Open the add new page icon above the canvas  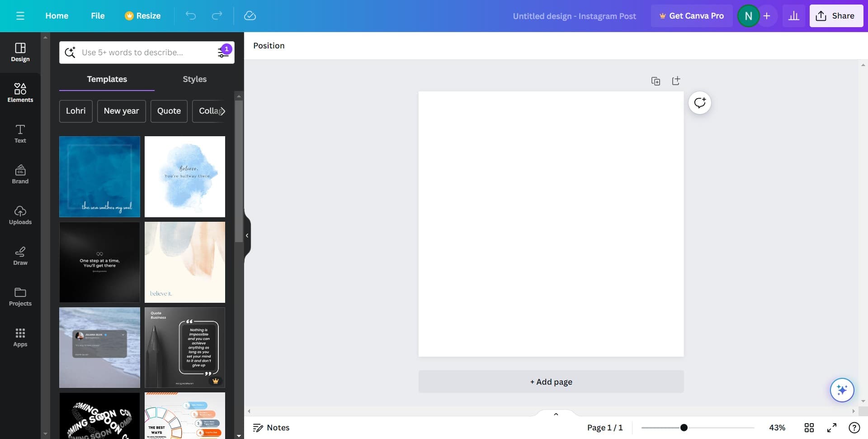point(676,81)
